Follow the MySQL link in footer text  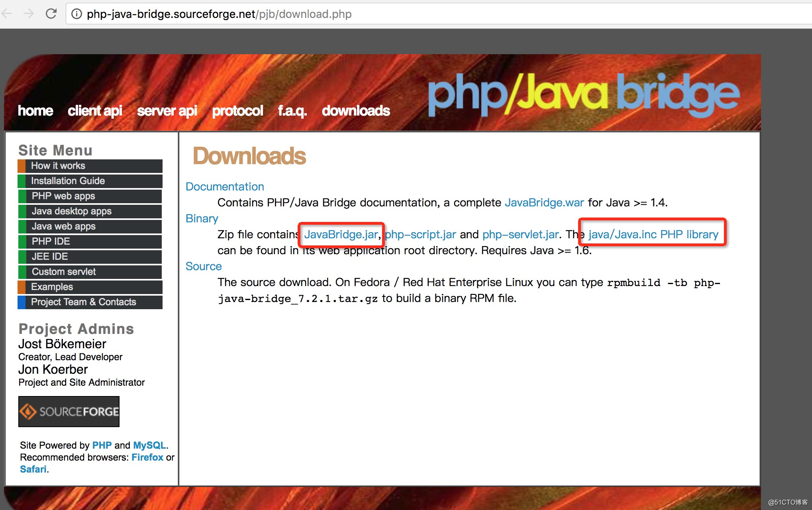coord(149,445)
